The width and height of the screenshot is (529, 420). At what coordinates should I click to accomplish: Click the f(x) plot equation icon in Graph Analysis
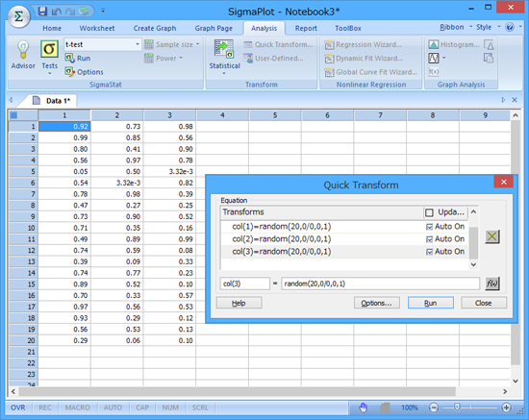[434, 72]
